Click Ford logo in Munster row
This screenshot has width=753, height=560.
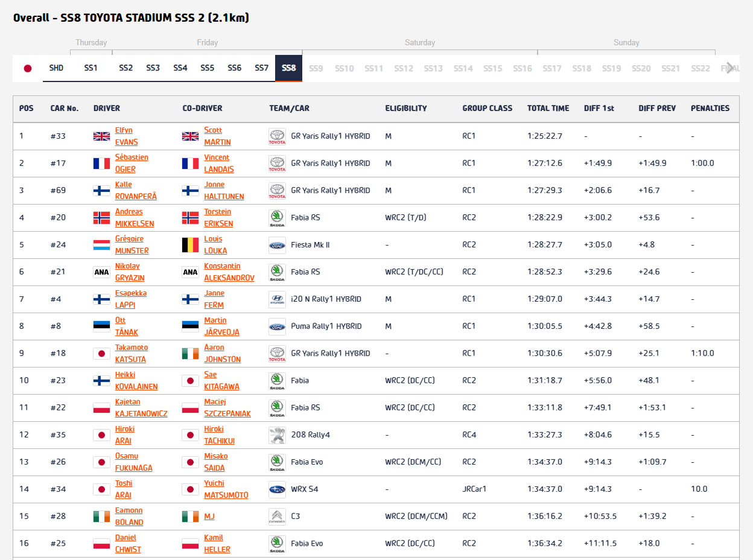coord(277,245)
